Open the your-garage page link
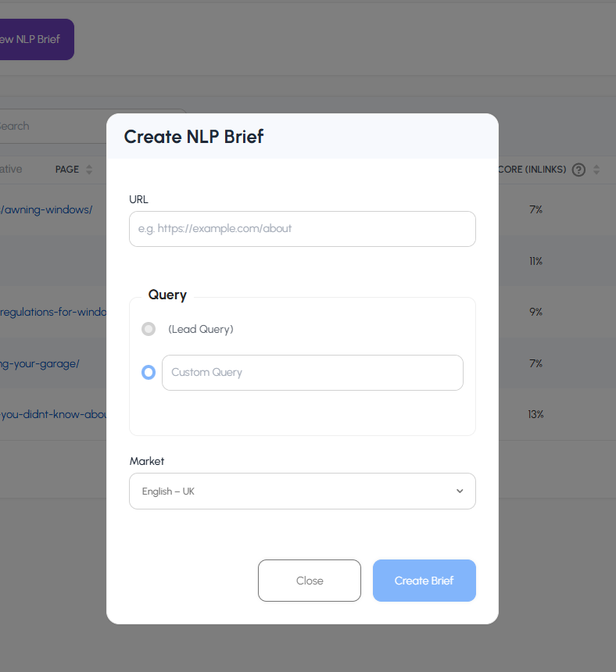 click(x=39, y=363)
